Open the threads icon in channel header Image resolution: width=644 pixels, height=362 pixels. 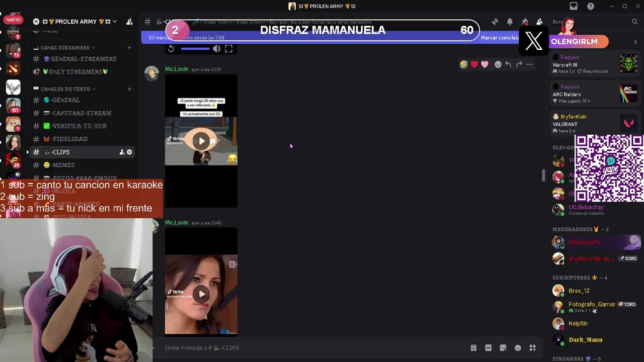point(495,22)
